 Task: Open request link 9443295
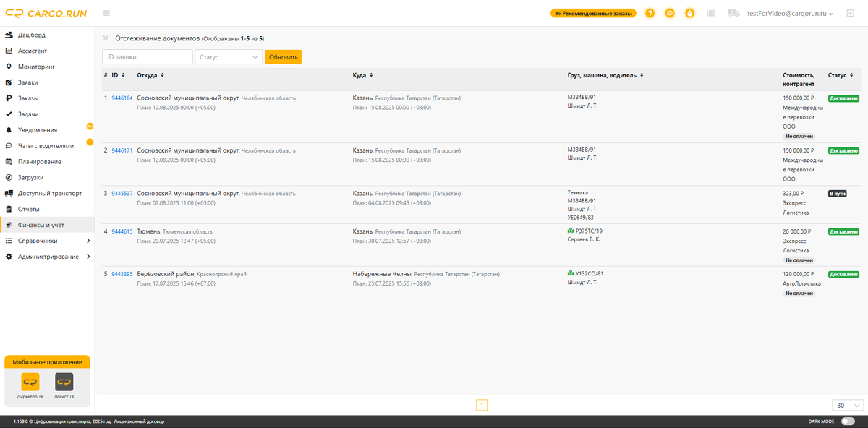pos(122,274)
